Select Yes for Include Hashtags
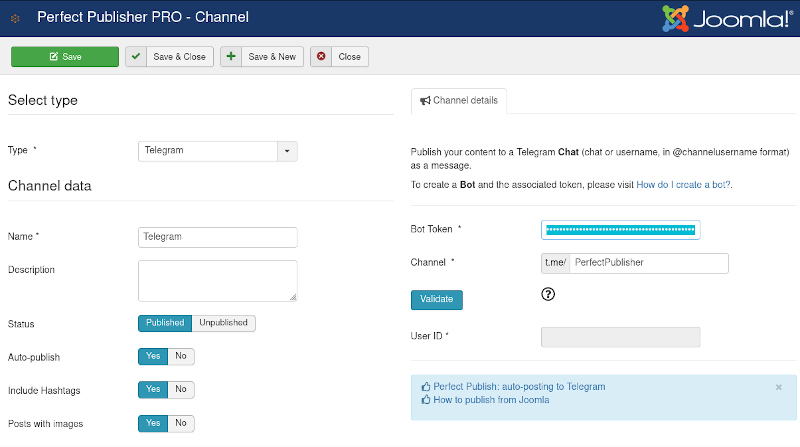 coord(153,389)
